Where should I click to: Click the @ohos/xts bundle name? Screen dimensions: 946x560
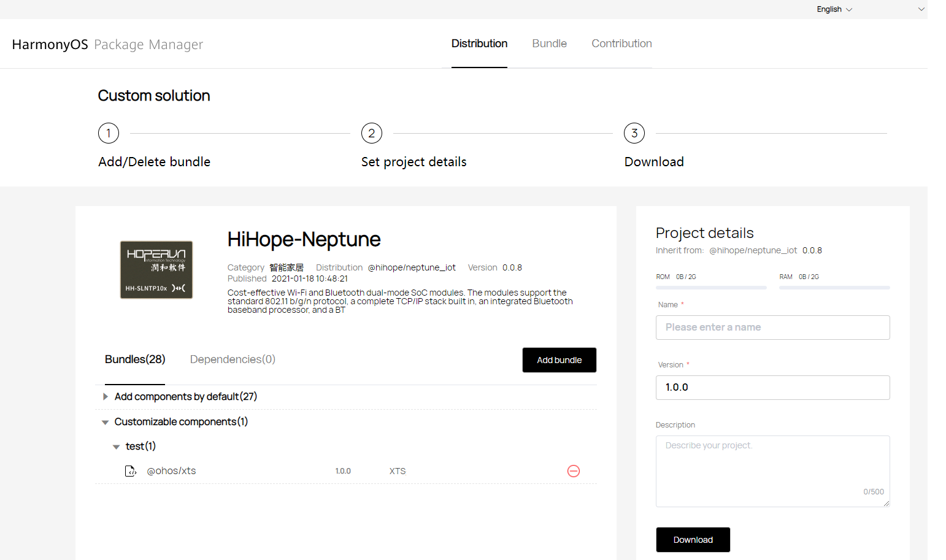[171, 471]
